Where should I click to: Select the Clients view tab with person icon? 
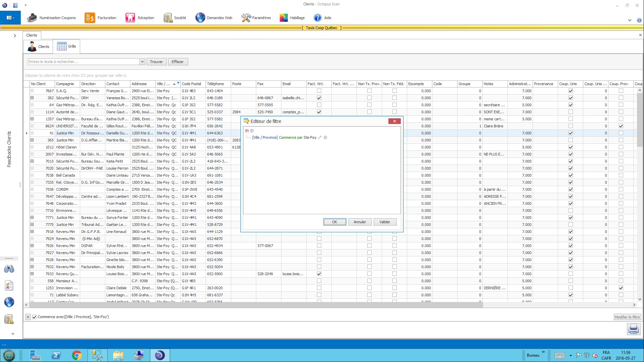pos(38,47)
